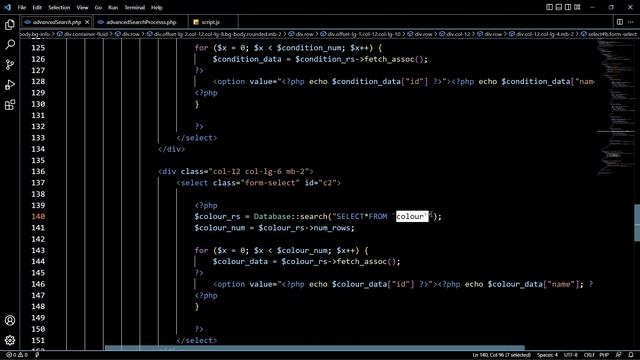The height and width of the screenshot is (360, 640).
Task: Open the Extensions view
Action: coord(10,105)
